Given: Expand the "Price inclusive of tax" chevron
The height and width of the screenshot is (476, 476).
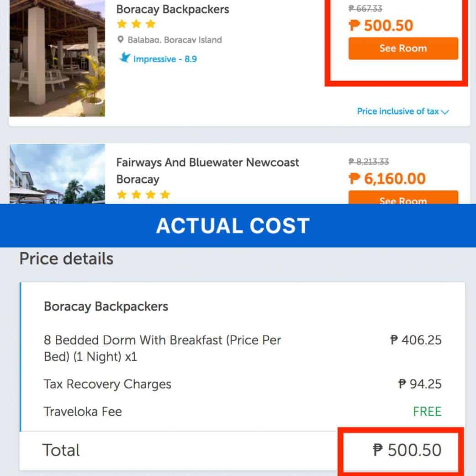Looking at the screenshot, I should 445,112.
